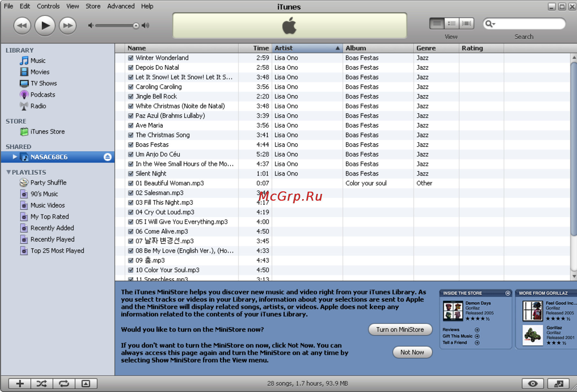Screen dimensions: 577x392
Task: Toggle repeat playback
Action: click(x=64, y=384)
